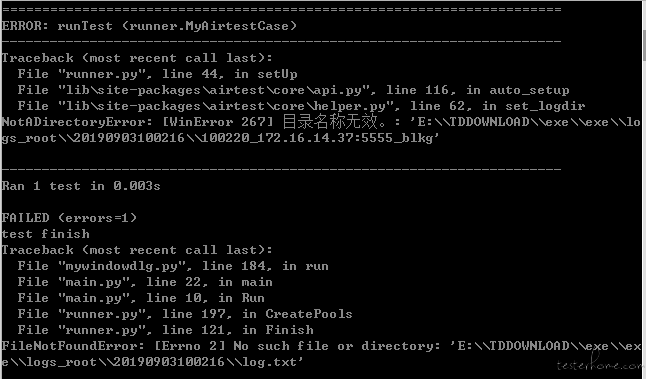Click the 'FAILED (errors=1)' line

69,218
